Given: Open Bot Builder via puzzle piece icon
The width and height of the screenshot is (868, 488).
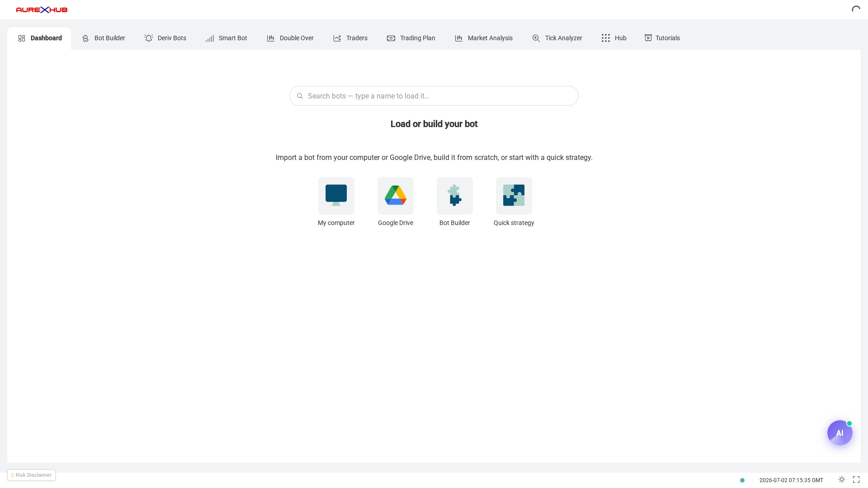Looking at the screenshot, I should [455, 196].
